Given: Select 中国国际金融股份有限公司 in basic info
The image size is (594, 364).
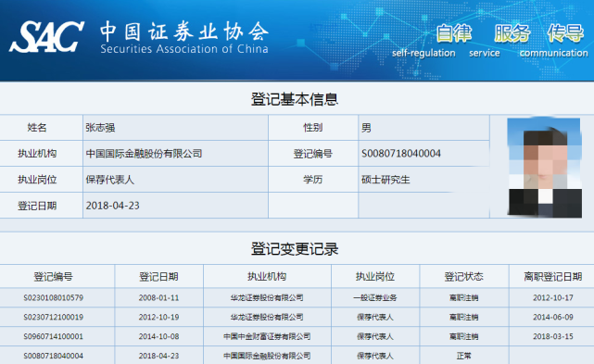Looking at the screenshot, I should click(x=144, y=154).
